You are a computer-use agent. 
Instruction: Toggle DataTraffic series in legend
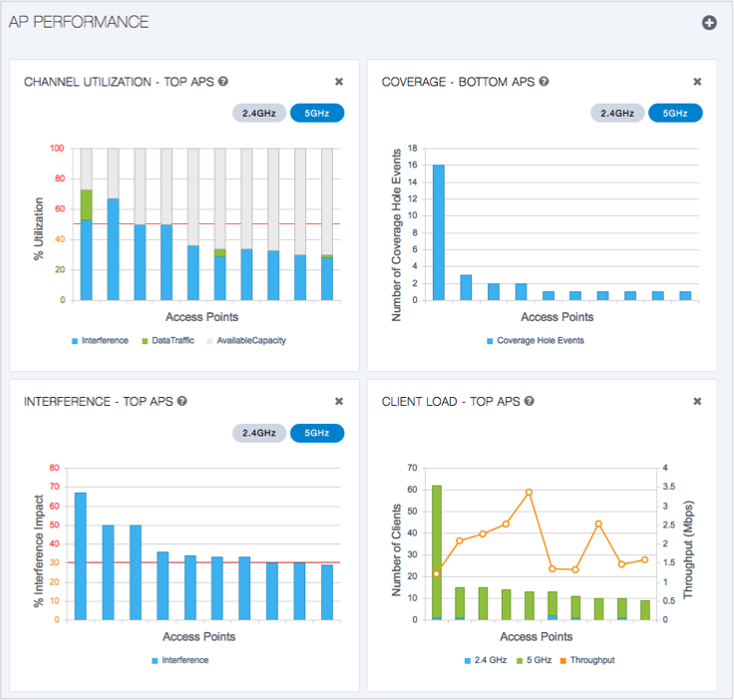(x=171, y=340)
